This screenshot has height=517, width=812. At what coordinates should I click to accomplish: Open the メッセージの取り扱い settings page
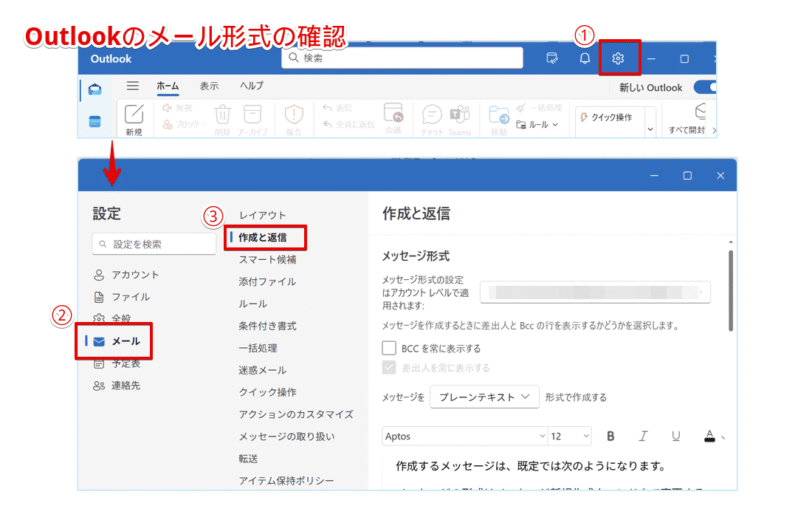click(x=286, y=437)
